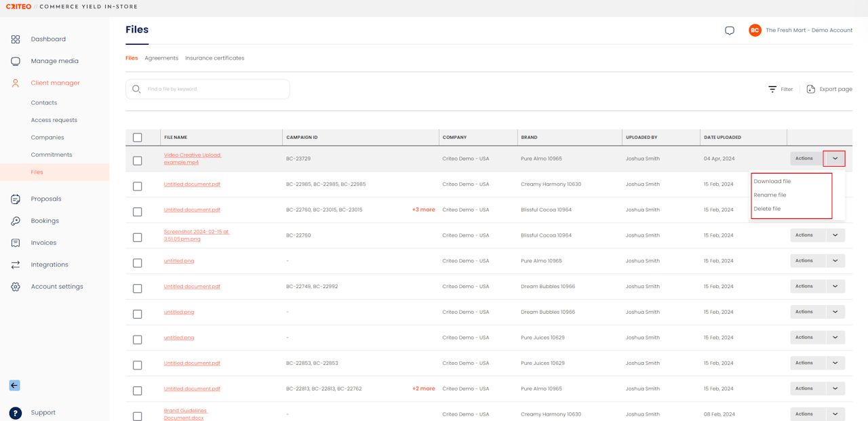This screenshot has width=868, height=421.
Task: Click the Proposals icon in sidebar
Action: pos(16,199)
